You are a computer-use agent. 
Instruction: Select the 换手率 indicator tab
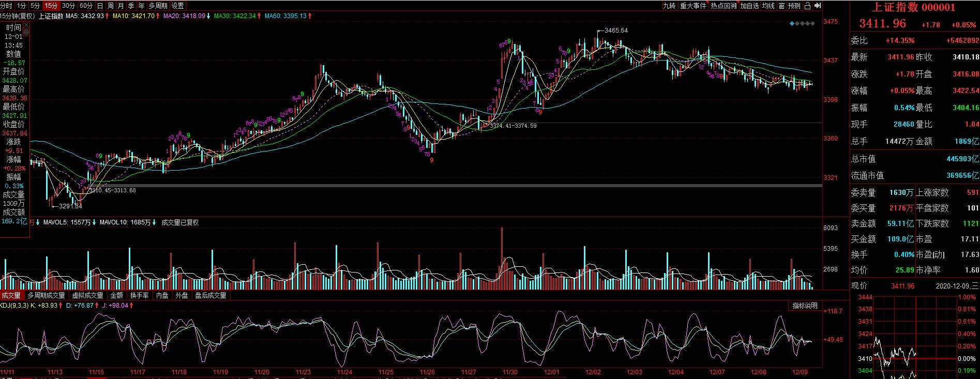point(139,295)
